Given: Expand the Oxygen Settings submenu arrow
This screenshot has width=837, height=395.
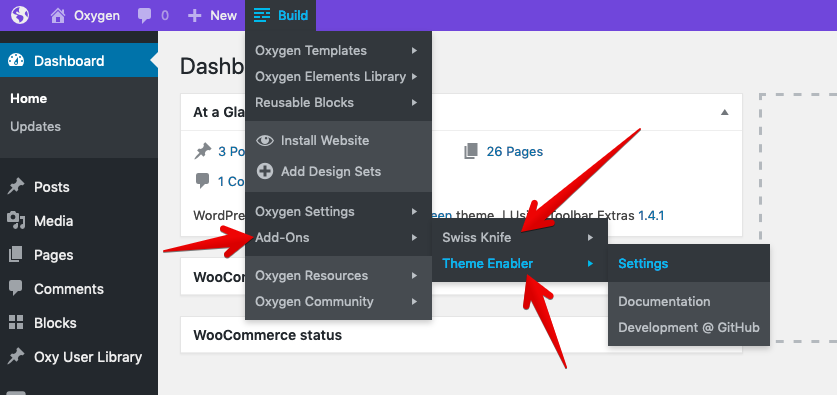Looking at the screenshot, I should coord(414,211).
